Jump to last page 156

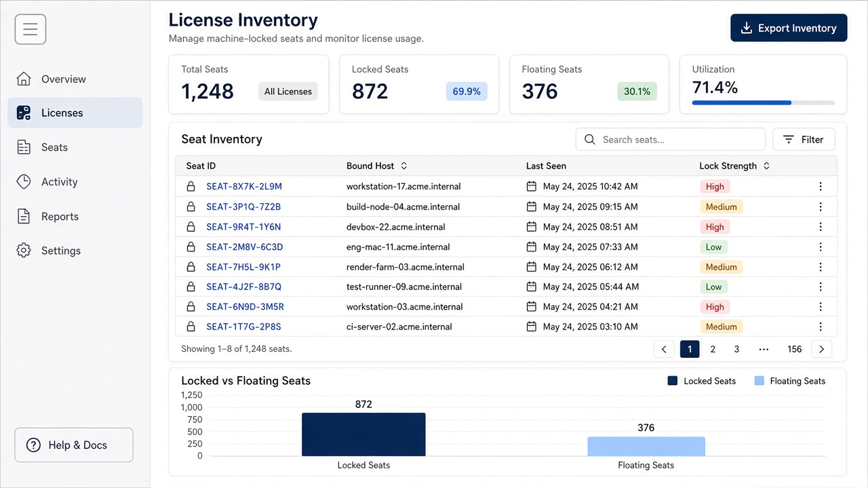tap(795, 349)
